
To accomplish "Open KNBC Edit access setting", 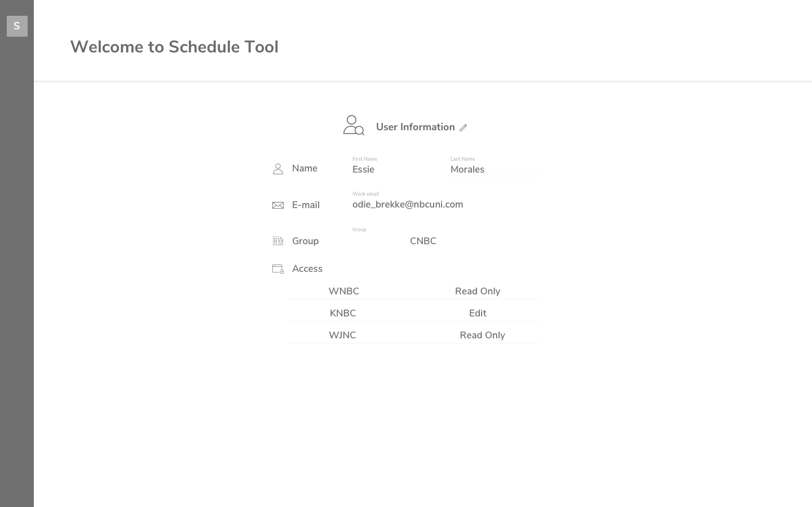I will (478, 313).
